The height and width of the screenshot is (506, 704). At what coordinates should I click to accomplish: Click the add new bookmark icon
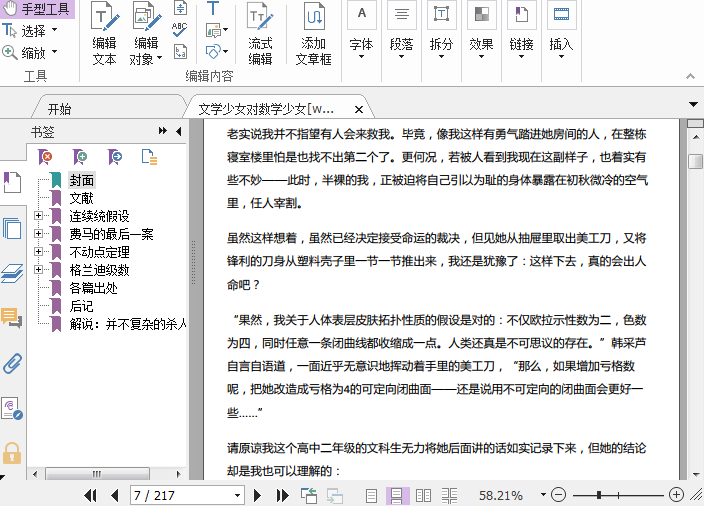[81, 156]
